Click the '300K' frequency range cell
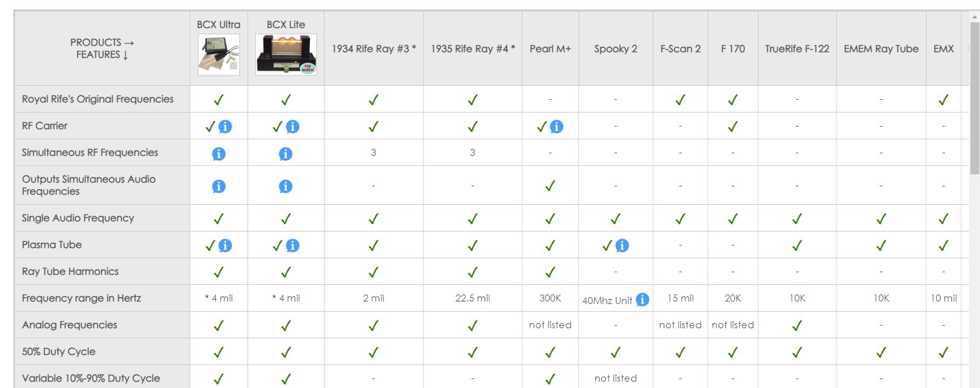This screenshot has width=980, height=388. (550, 298)
